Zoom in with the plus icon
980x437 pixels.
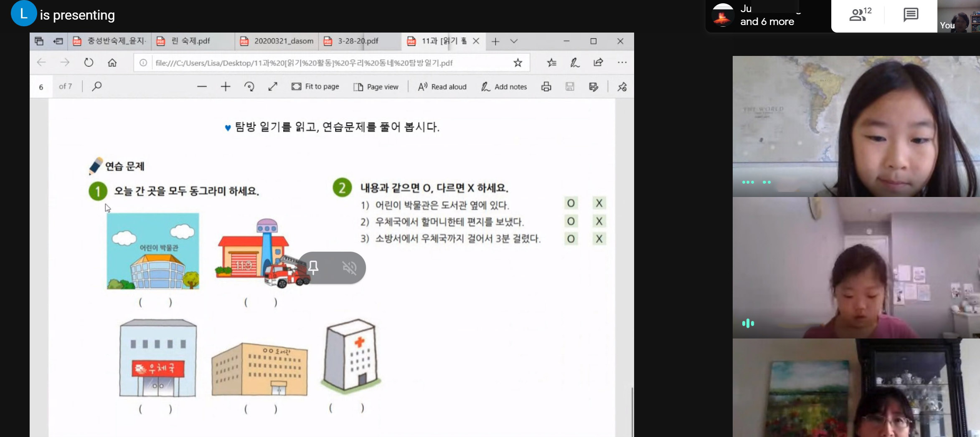pyautogui.click(x=226, y=87)
